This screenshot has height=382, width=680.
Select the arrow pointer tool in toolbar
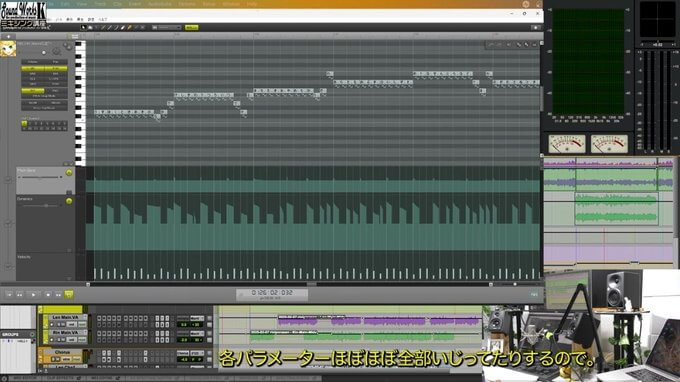point(84,27)
